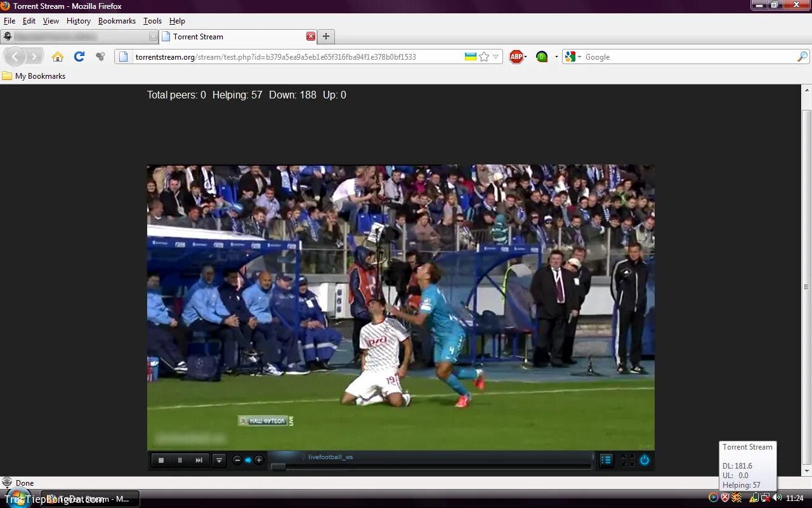Viewport: 812px width, 508px height.
Task: Open the Edit menu
Action: [29, 21]
